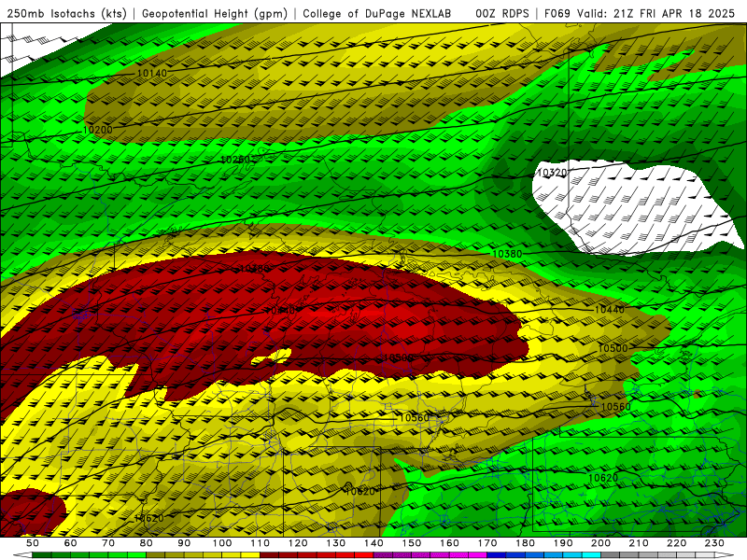747x560 pixels.
Task: Click the 10260 height contour label
Action: point(236,160)
